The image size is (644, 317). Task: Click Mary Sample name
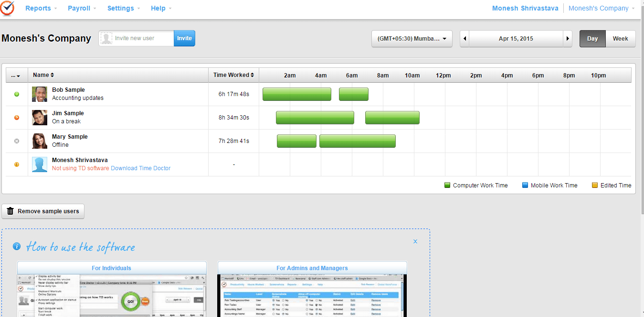70,137
